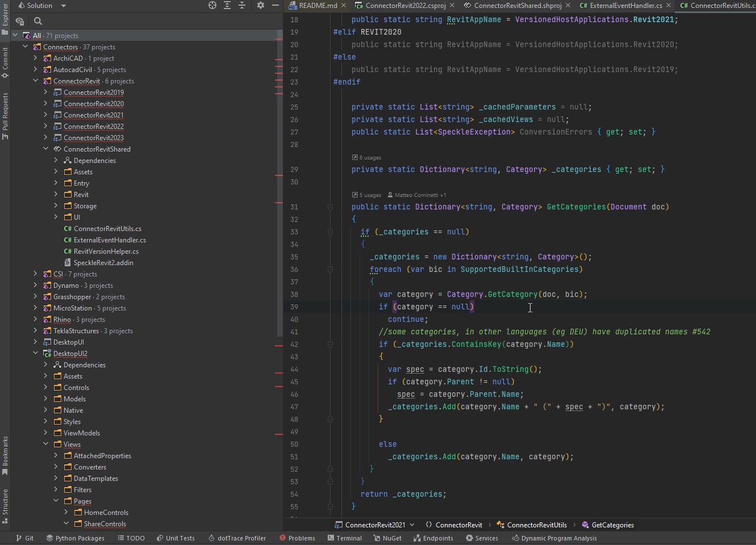Open the NuGet tool window
The height and width of the screenshot is (545, 756).
tap(387, 538)
